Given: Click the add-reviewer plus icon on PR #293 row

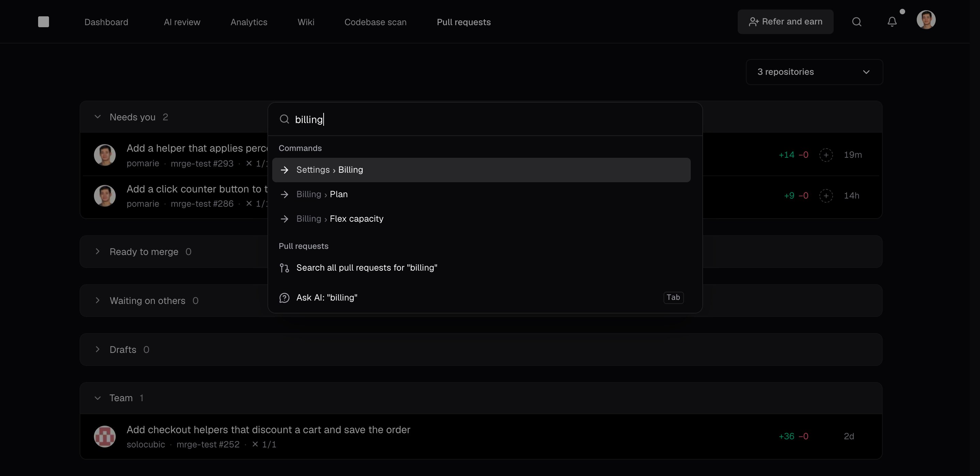Looking at the screenshot, I should 826,155.
